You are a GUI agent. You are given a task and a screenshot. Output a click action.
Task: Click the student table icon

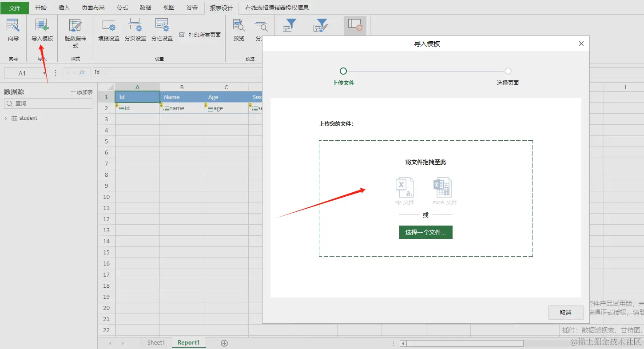[x=14, y=119]
